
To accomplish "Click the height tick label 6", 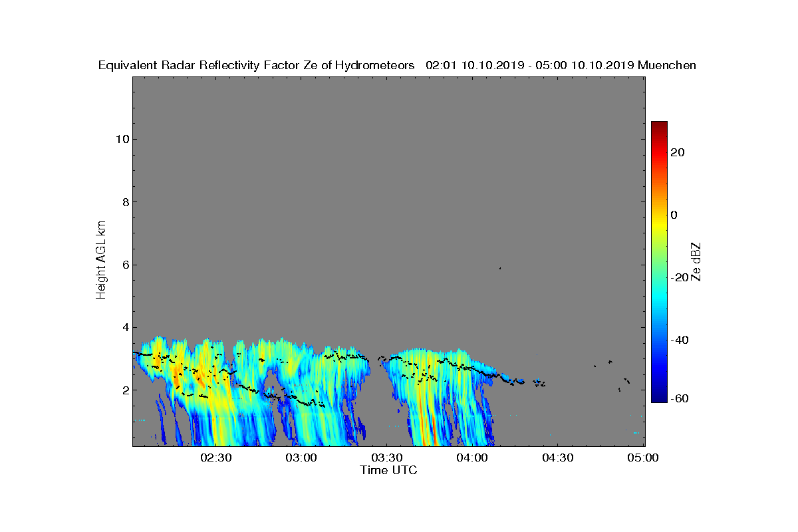I will coord(125,265).
